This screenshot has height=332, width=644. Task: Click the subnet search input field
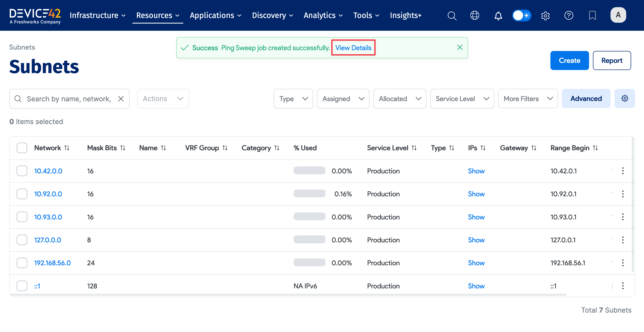tap(69, 99)
